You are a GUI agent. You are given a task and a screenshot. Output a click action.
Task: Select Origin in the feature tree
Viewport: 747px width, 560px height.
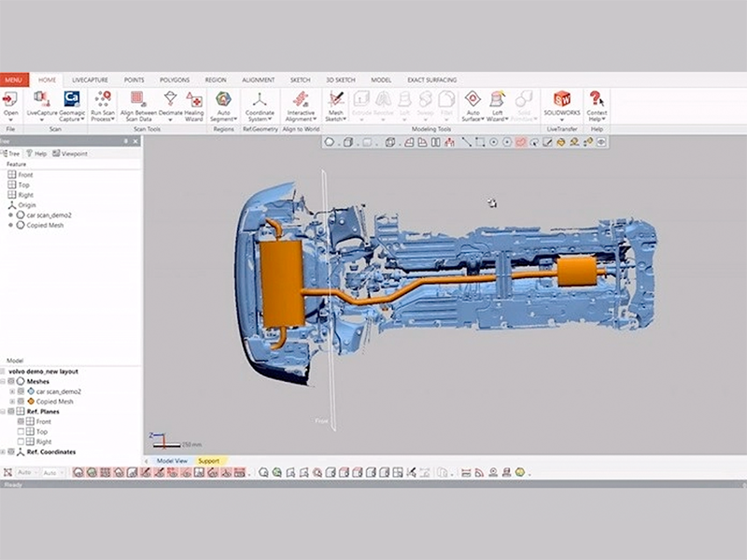pyautogui.click(x=26, y=204)
